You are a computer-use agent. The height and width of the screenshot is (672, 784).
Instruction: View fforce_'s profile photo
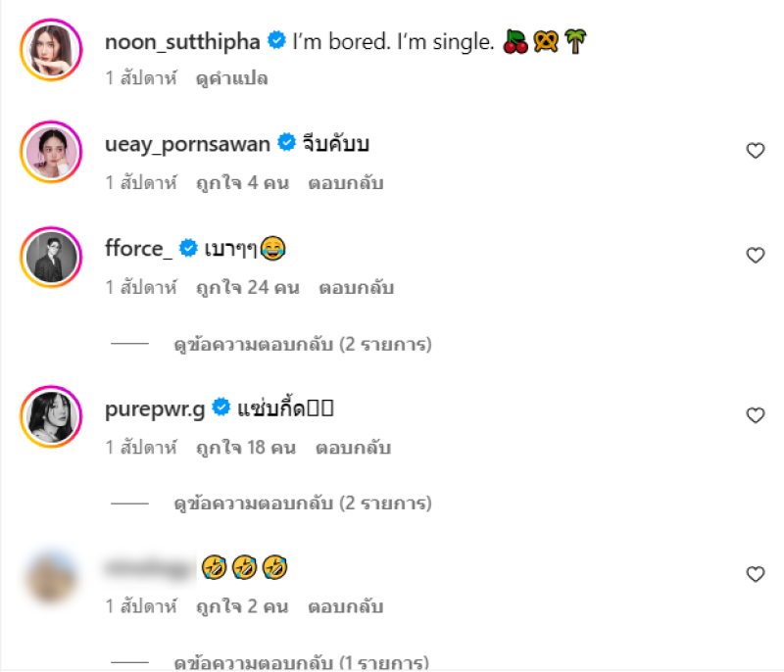[50, 258]
